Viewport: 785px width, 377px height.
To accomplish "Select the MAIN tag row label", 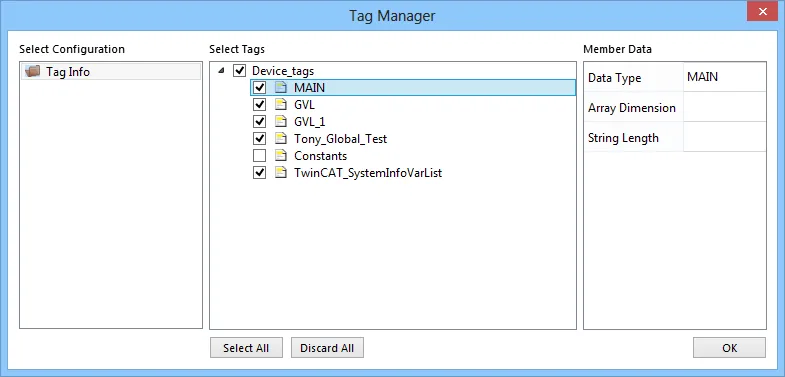I will pyautogui.click(x=309, y=88).
